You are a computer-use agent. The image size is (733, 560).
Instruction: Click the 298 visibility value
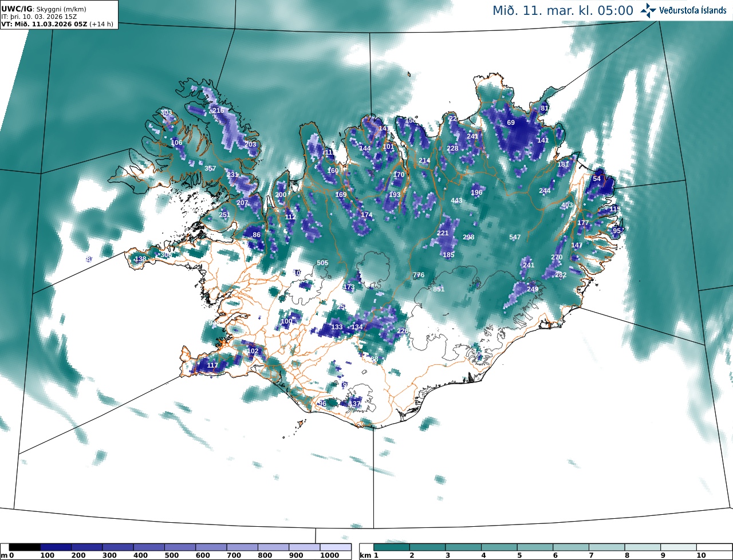click(468, 237)
